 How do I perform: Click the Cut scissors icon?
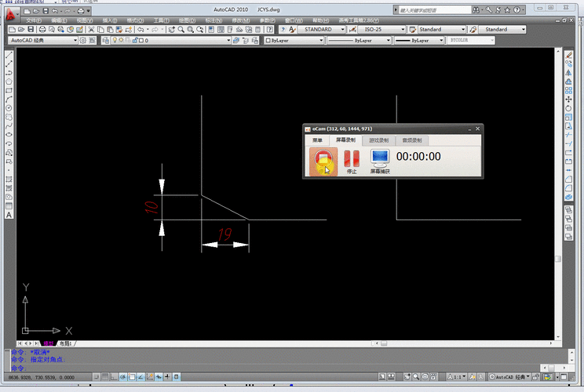coord(91,29)
